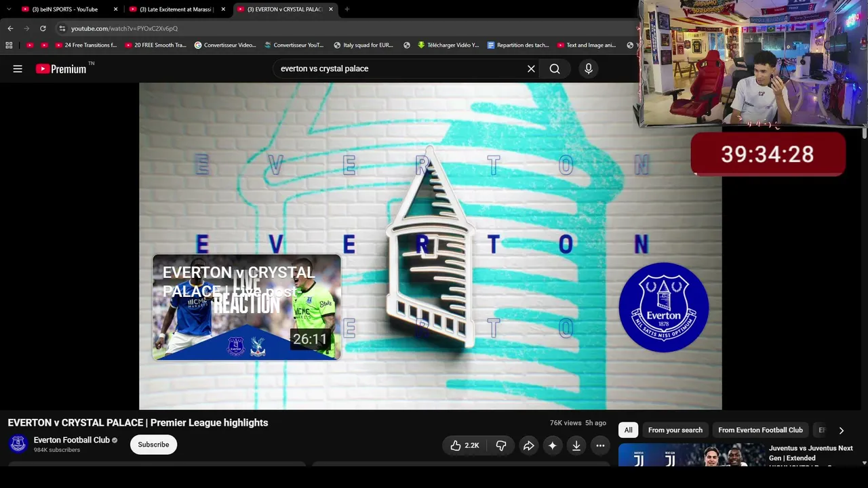The image size is (868, 488).
Task: Run search with the magnifier button
Action: pyautogui.click(x=555, y=68)
